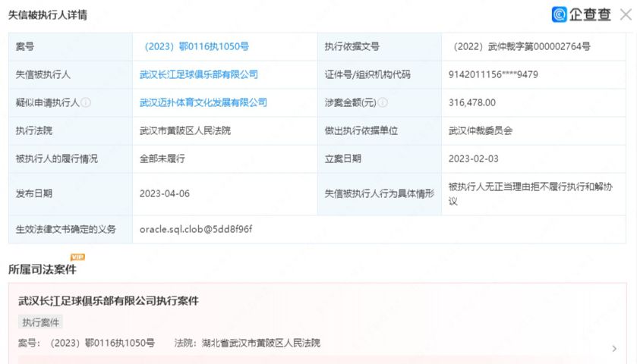The height and width of the screenshot is (364, 637).
Task: Click the publish date 2023-04-06
Action: (x=165, y=193)
